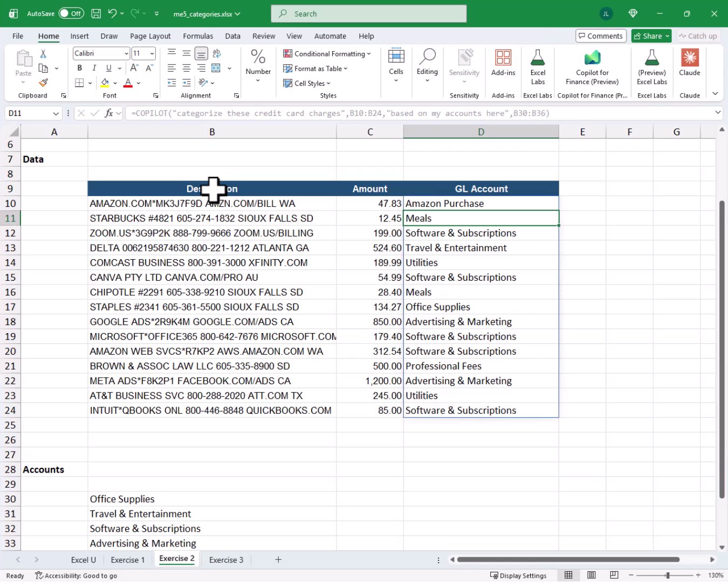The width and height of the screenshot is (728, 582).
Task: Toggle Align Left horizontal alignment
Action: (171, 68)
